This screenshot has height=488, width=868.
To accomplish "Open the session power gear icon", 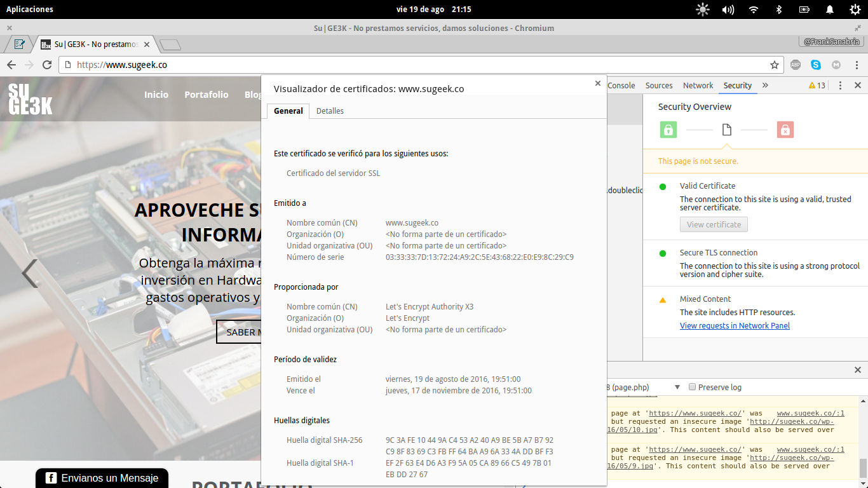I will click(855, 10).
